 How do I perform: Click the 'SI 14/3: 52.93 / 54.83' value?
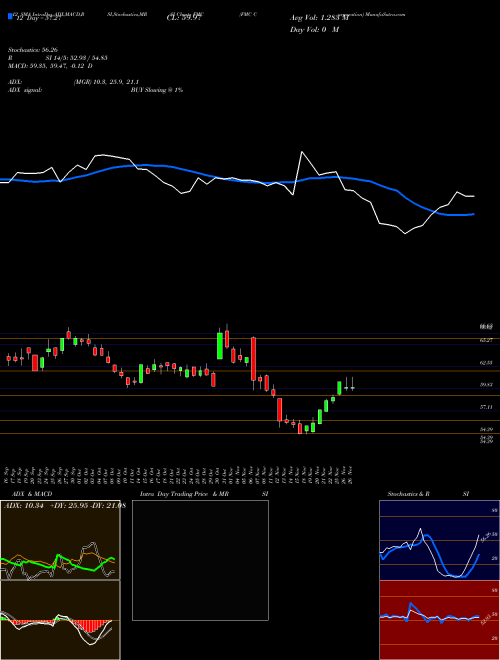point(77,58)
